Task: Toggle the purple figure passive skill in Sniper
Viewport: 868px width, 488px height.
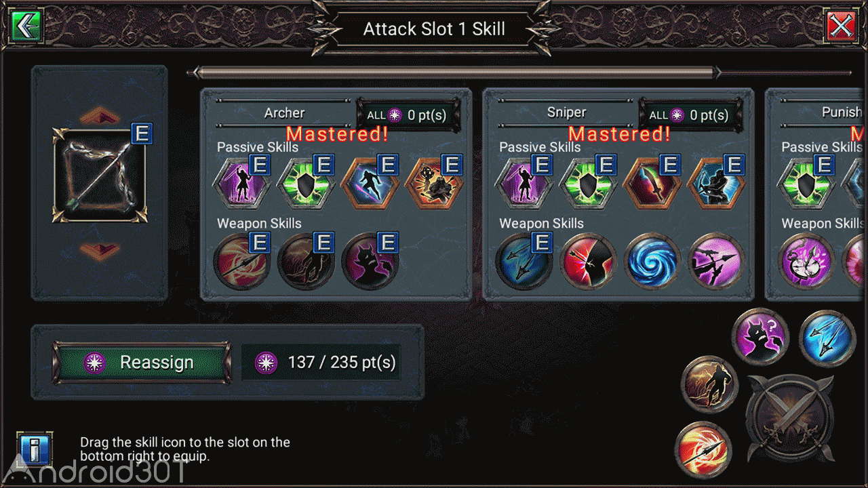Action: pyautogui.click(x=524, y=184)
